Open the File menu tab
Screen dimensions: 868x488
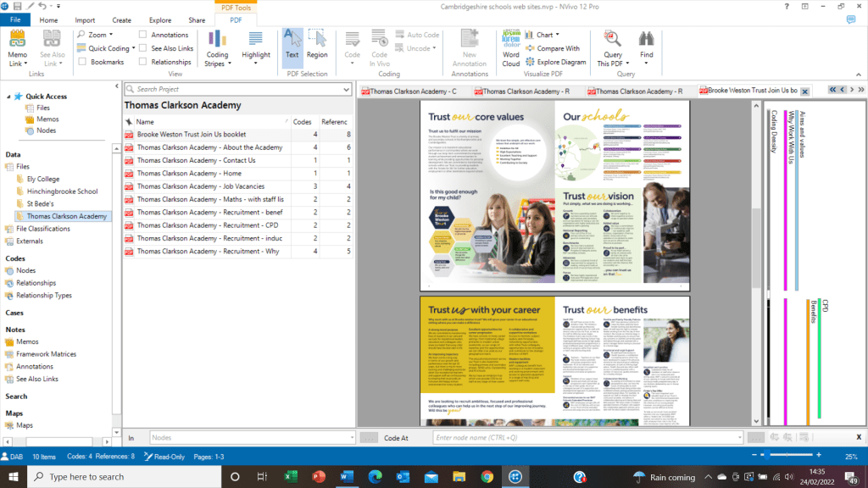[14, 19]
